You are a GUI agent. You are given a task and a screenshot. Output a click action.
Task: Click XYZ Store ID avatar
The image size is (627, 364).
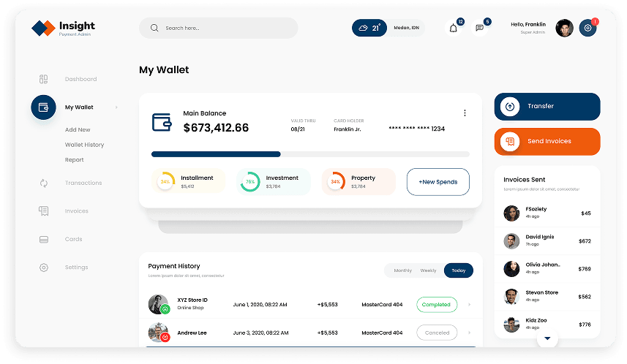159,305
